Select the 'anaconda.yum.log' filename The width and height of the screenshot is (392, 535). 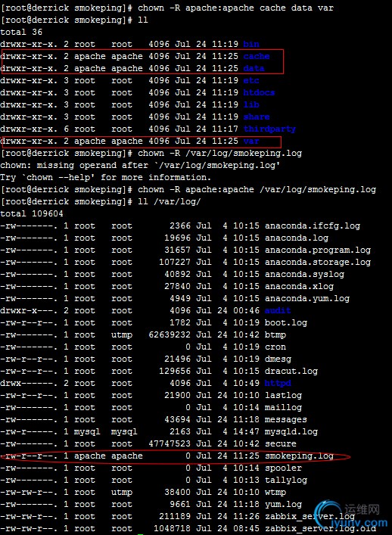click(x=307, y=299)
